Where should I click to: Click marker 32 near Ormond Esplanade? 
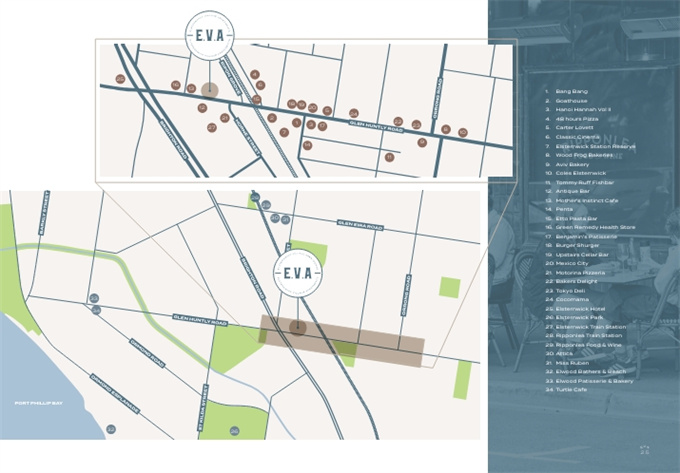pyautogui.click(x=111, y=428)
